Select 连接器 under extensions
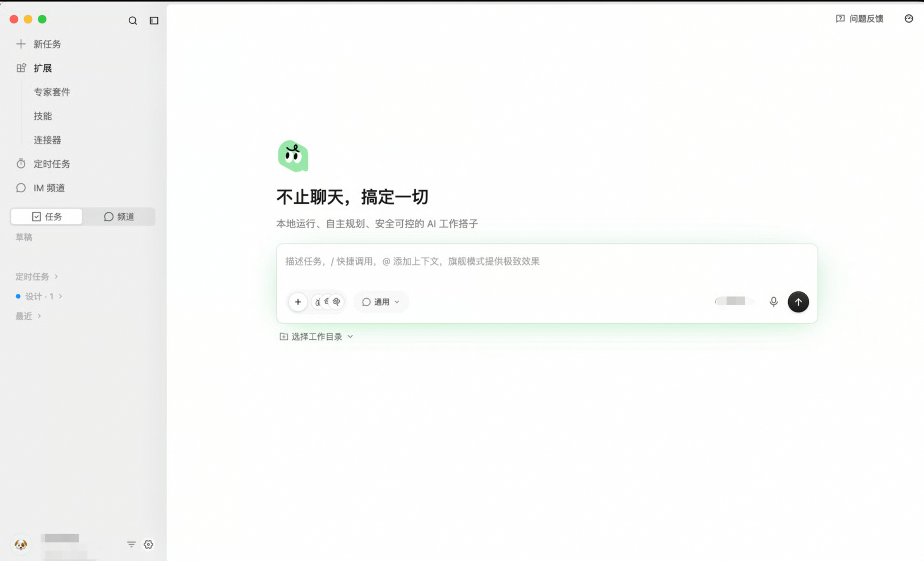Image resolution: width=924 pixels, height=561 pixels. pos(47,140)
